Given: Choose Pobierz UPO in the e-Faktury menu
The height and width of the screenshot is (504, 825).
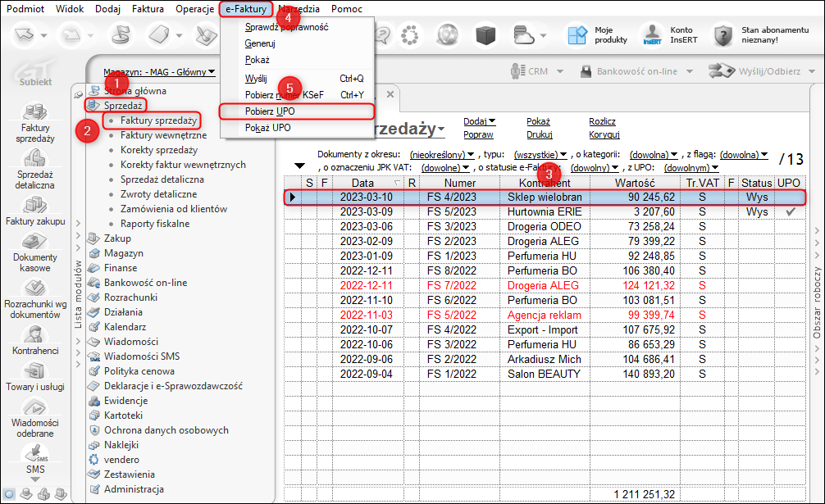Looking at the screenshot, I should coord(297,111).
